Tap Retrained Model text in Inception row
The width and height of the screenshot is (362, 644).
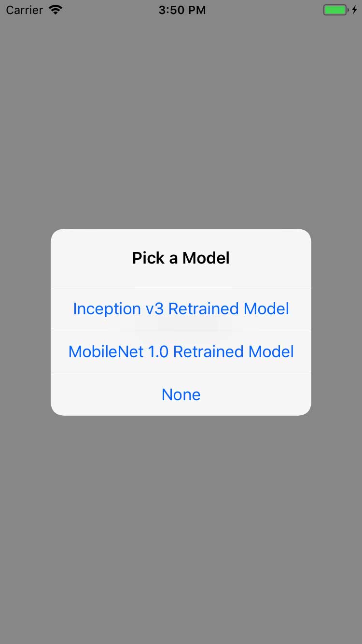[x=228, y=309]
